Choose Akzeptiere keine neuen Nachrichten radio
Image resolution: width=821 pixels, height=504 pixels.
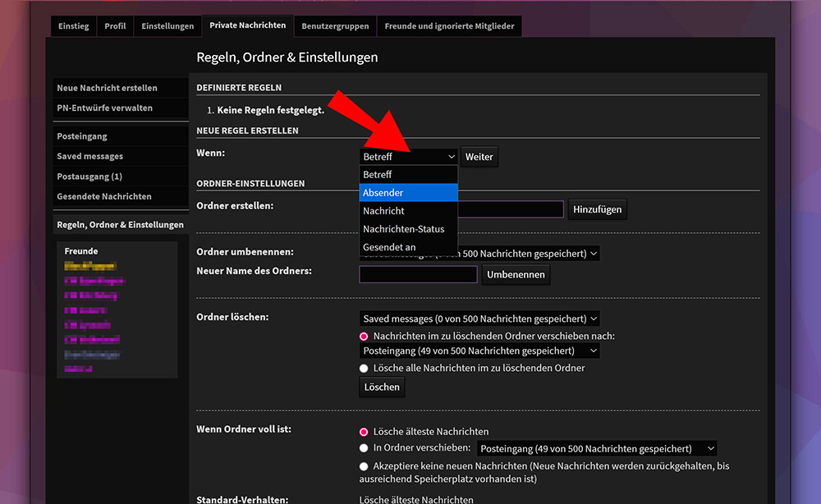click(x=364, y=466)
